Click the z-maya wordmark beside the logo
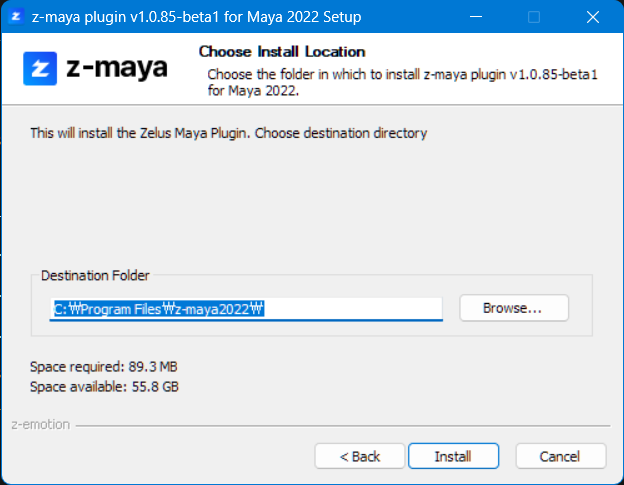 118,69
